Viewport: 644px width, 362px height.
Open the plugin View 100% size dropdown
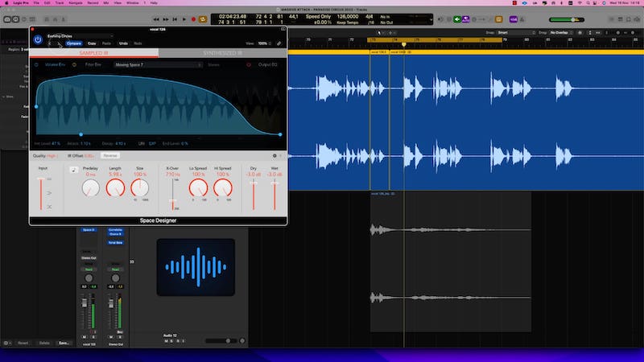[264, 43]
